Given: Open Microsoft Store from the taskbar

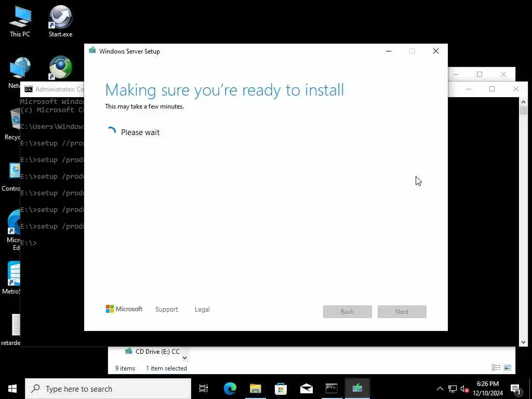Looking at the screenshot, I should [x=281, y=389].
